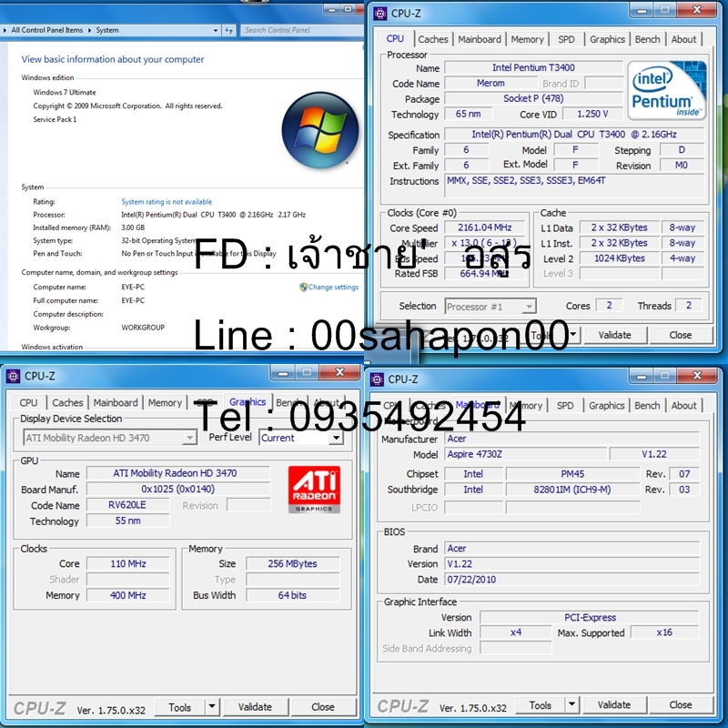The image size is (728, 728).
Task: Open Tools dropdown arrow in bottom-right CPU-Z
Action: pyautogui.click(x=572, y=704)
